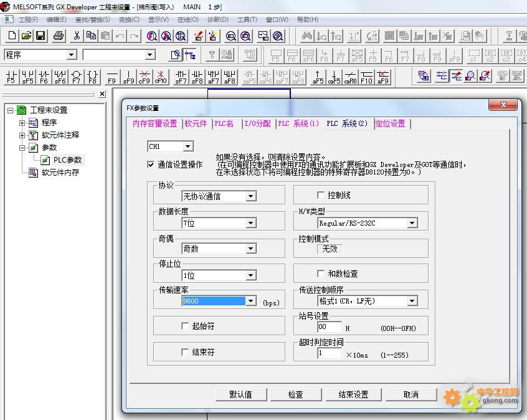Viewport: 527px width, 420px height.
Task: Insert coil with F7 icon
Action: 76,77
